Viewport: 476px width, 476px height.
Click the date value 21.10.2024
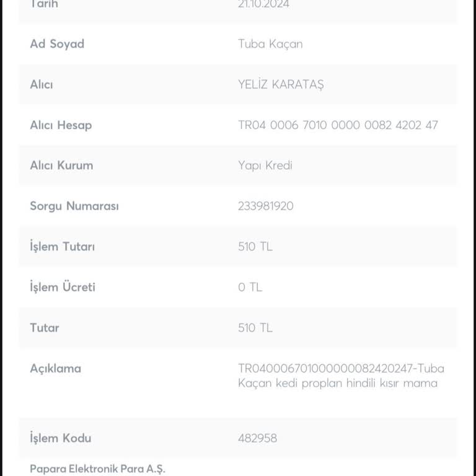click(263, 4)
